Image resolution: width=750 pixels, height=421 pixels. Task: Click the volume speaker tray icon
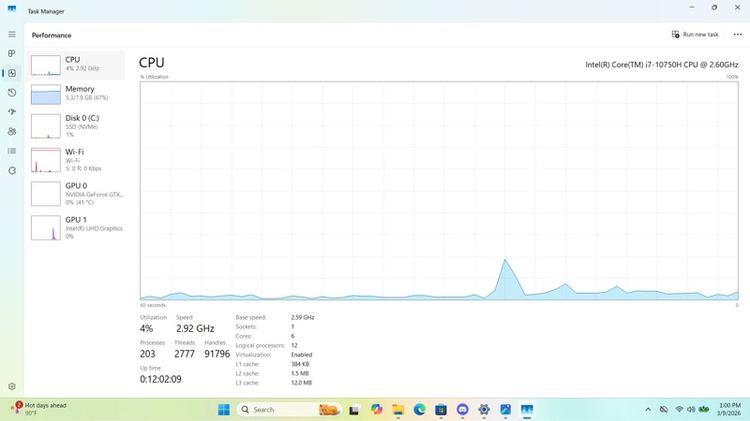[x=691, y=410]
